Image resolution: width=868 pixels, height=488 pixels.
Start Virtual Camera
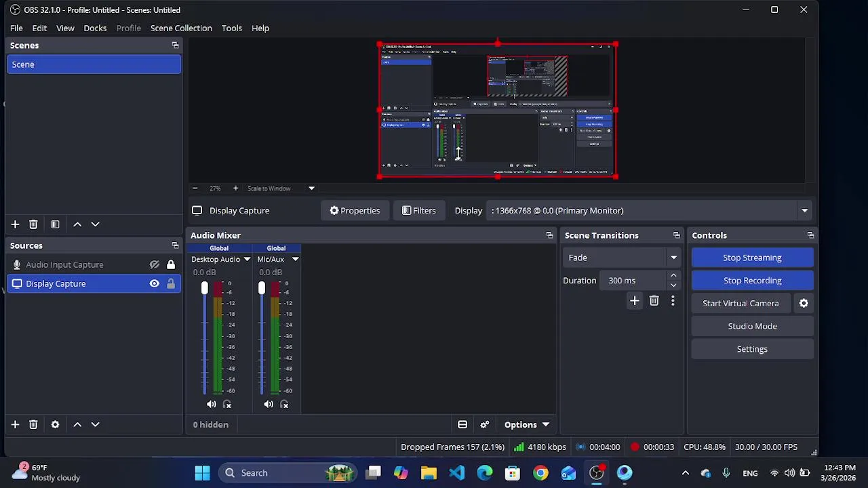(741, 304)
